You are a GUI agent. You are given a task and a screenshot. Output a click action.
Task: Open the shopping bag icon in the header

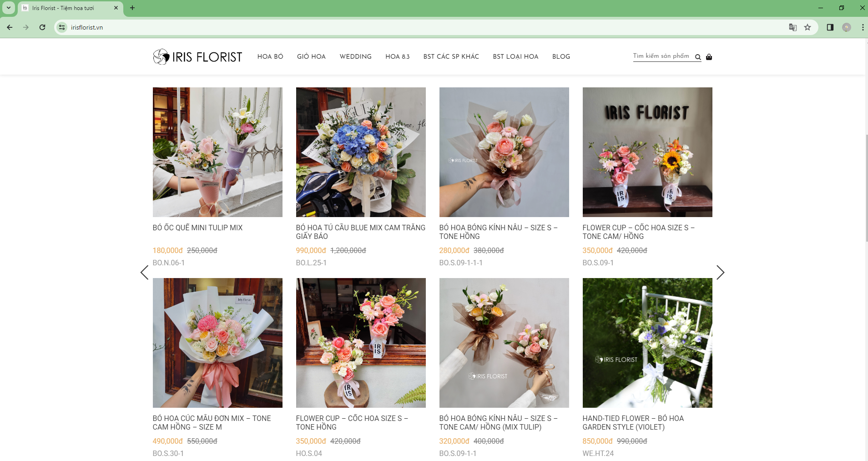[708, 56]
